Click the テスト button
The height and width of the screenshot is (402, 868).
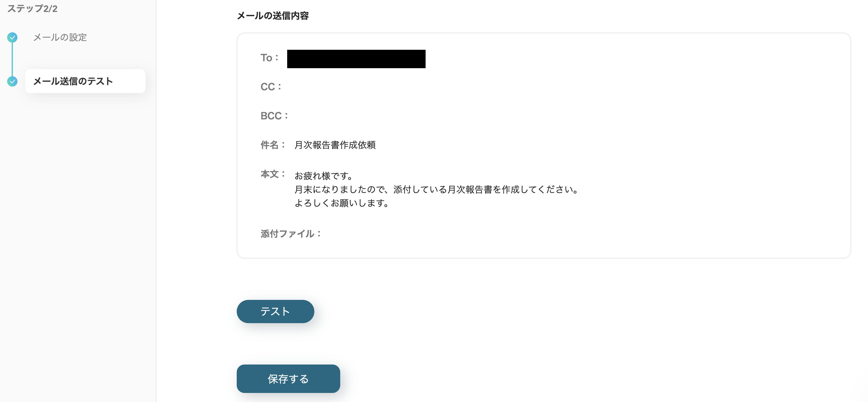pos(275,312)
